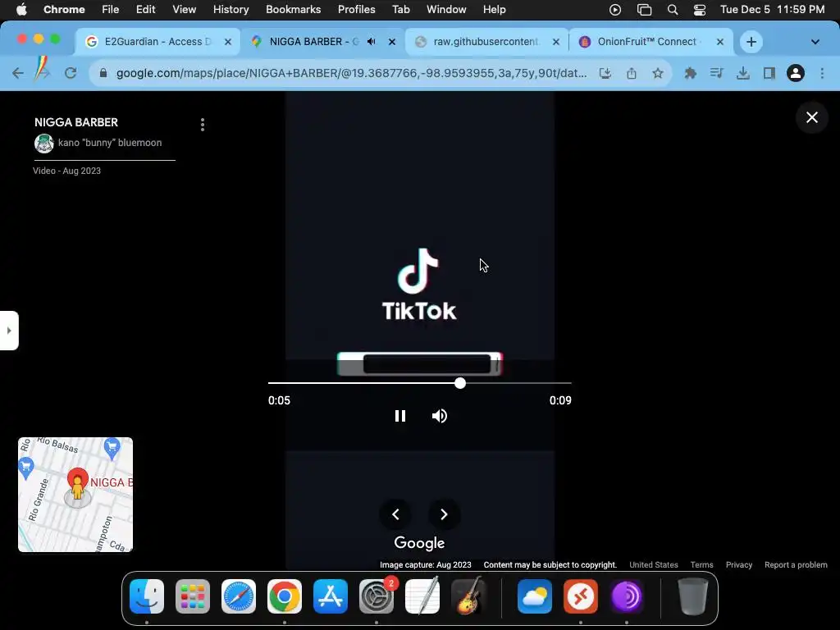Open contributor kano bluemoon's profile
Image resolution: width=840 pixels, height=630 pixels.
pyautogui.click(x=110, y=143)
